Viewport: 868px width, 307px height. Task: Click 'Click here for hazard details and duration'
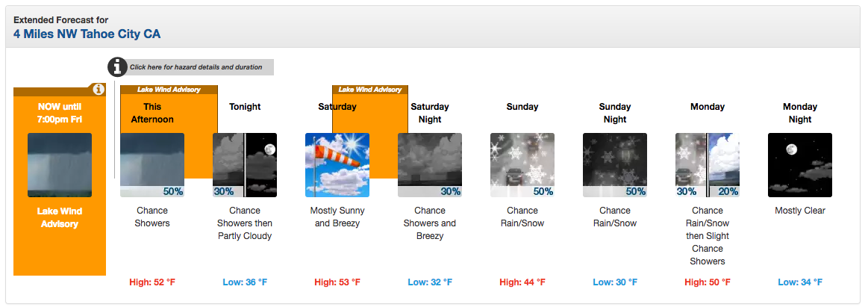click(x=196, y=67)
